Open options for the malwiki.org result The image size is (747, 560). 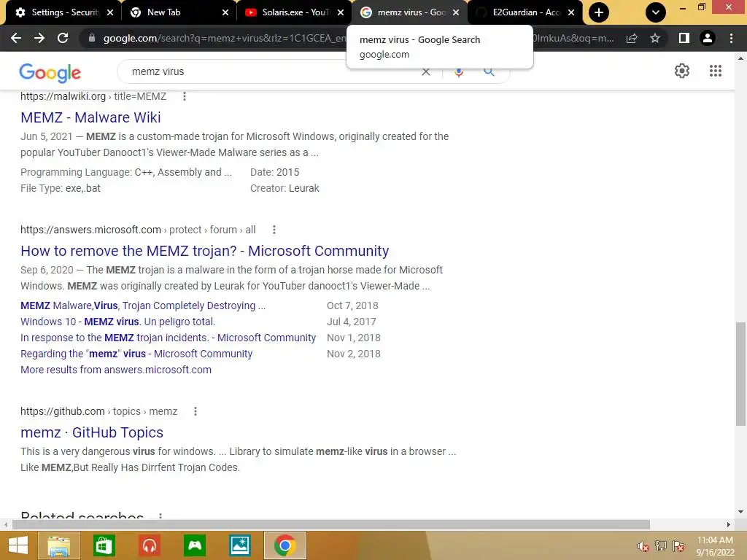pyautogui.click(x=185, y=97)
